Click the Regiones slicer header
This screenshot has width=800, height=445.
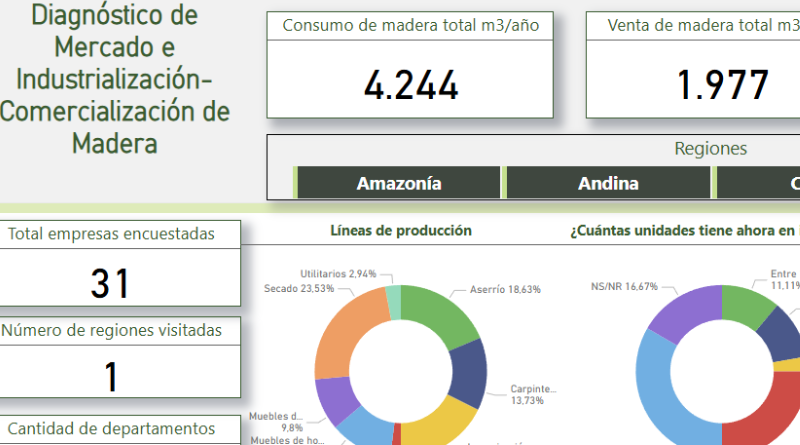point(710,149)
